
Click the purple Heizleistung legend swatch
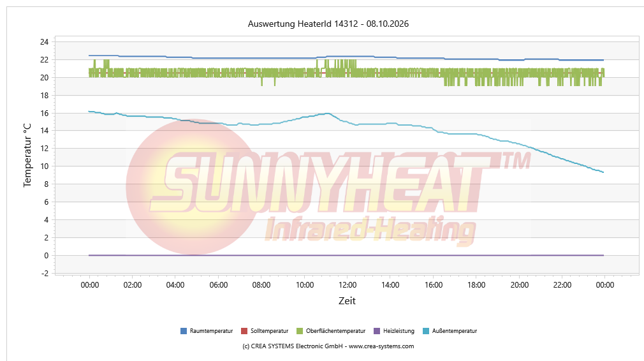coord(377,331)
